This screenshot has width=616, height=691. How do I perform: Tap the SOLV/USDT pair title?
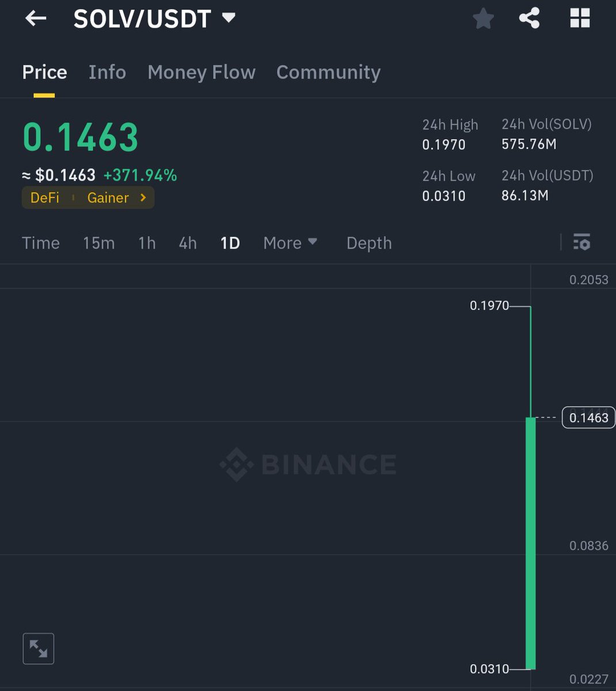142,19
